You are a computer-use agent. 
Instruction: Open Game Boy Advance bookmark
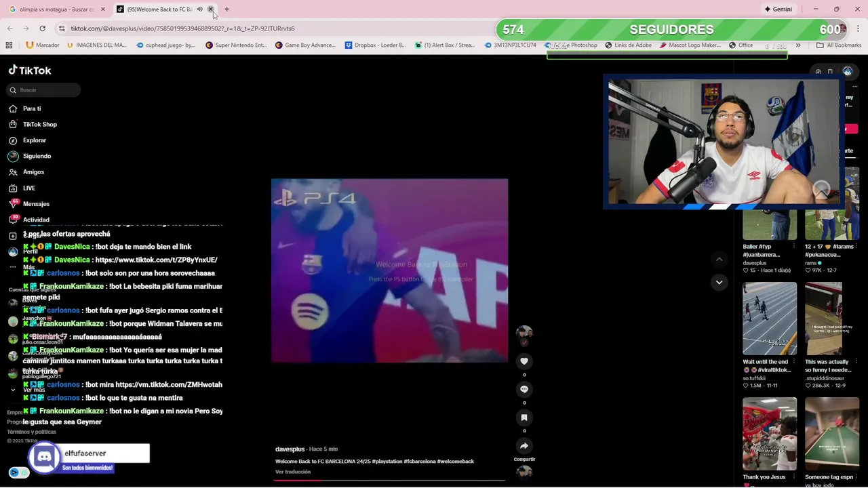pyautogui.click(x=305, y=45)
